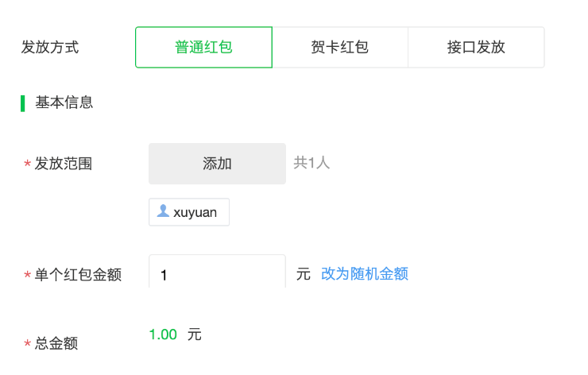The height and width of the screenshot is (375, 588).
Task: Click the red asterisk beside 总金额
Action: pos(27,343)
